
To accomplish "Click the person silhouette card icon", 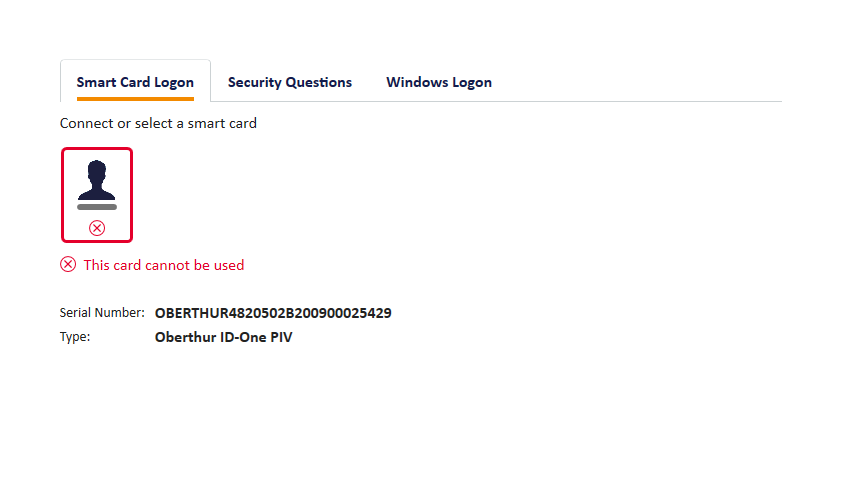I will coord(97,180).
